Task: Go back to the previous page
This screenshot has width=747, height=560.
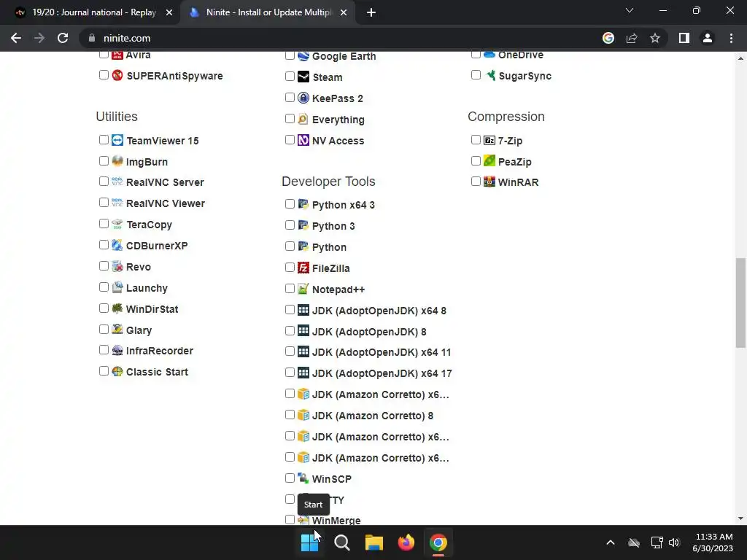Action: point(16,38)
